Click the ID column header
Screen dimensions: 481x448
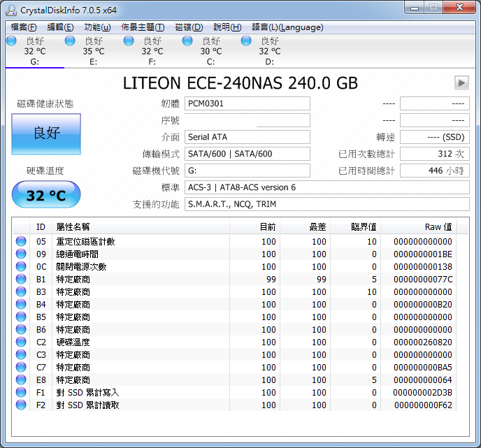[x=41, y=227]
